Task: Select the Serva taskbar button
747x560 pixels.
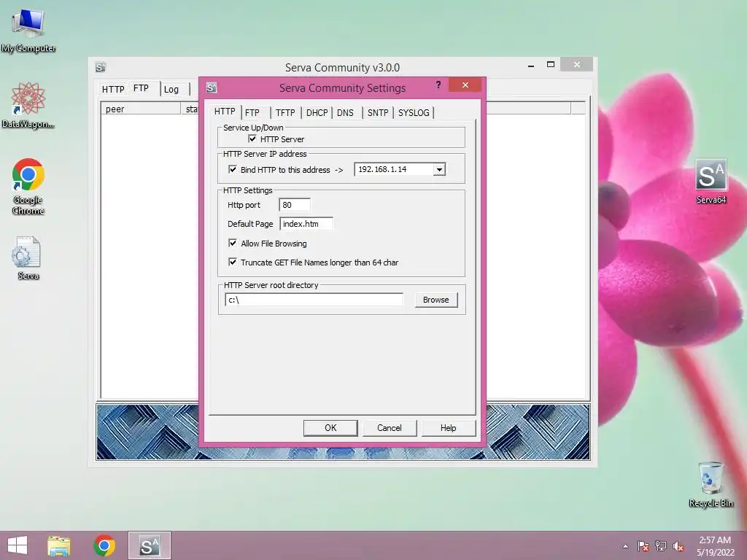Action: [149, 545]
